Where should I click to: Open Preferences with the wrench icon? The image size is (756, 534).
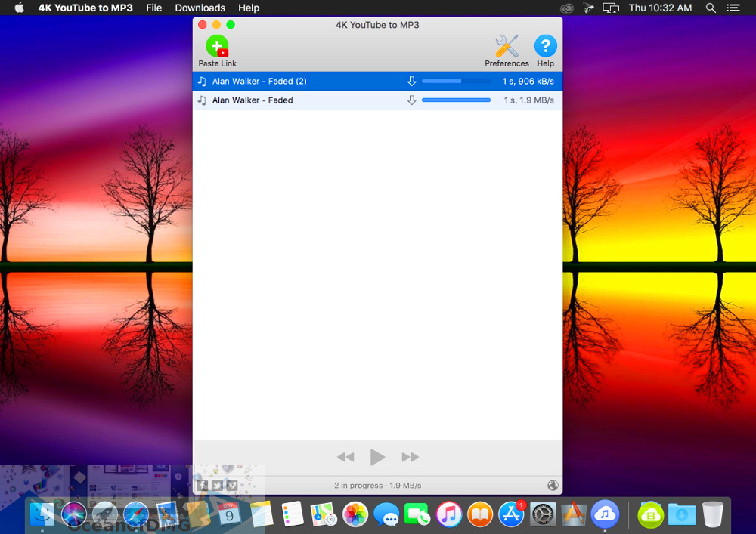click(507, 51)
